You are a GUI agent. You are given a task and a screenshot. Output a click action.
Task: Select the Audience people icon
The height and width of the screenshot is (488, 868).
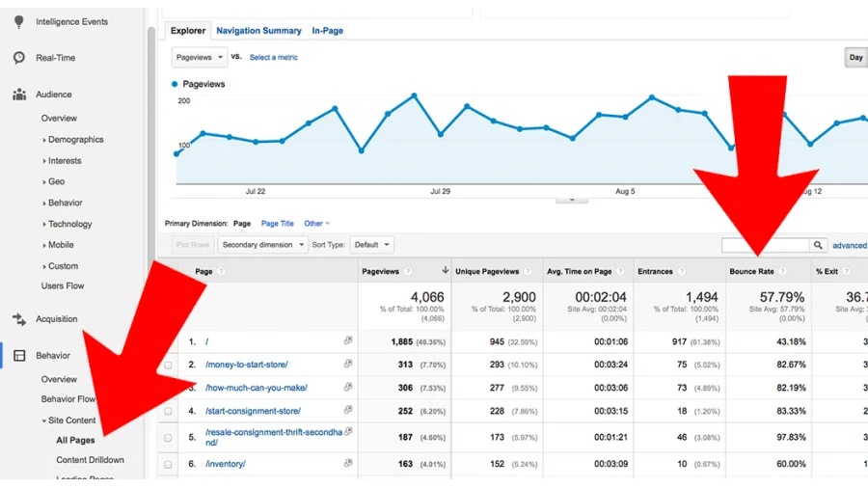(19, 95)
